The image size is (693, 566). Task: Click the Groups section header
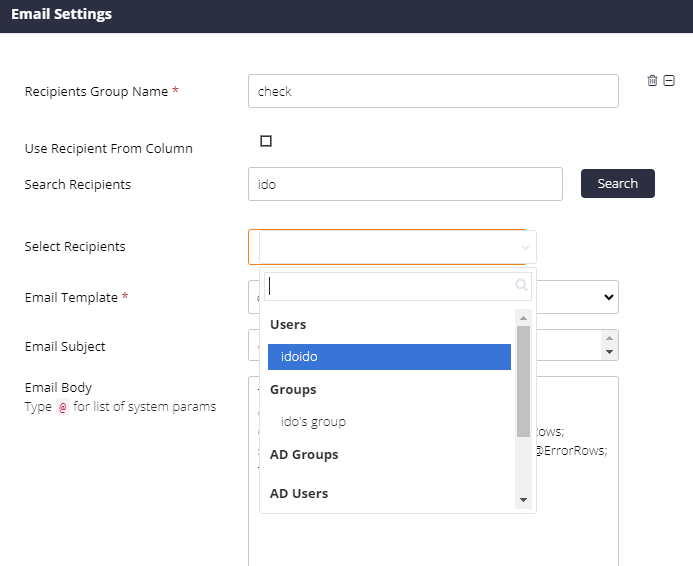293,389
